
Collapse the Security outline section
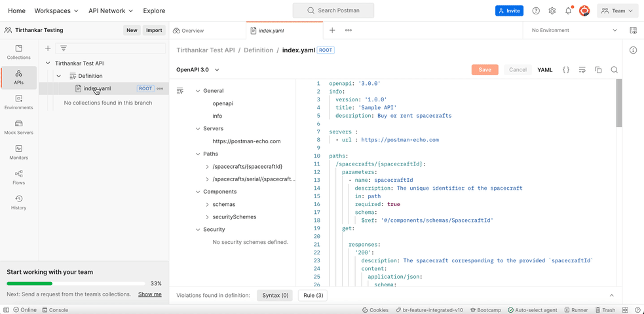[x=198, y=230]
